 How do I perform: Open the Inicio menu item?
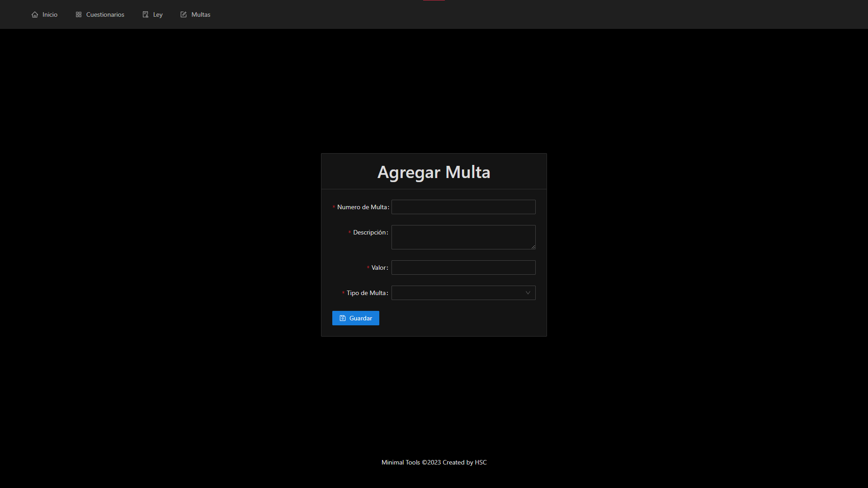(49, 14)
